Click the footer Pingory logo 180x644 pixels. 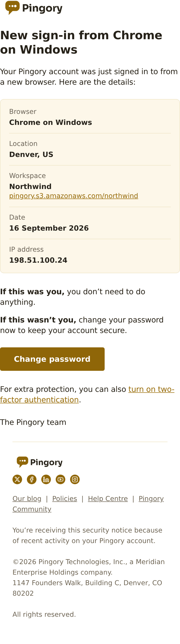click(x=40, y=462)
